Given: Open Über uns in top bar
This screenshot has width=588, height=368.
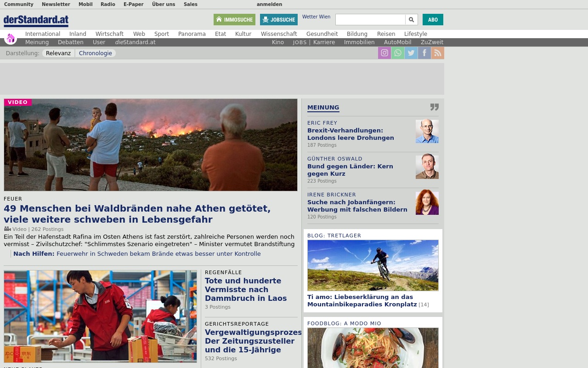Looking at the screenshot, I should pyautogui.click(x=164, y=4).
